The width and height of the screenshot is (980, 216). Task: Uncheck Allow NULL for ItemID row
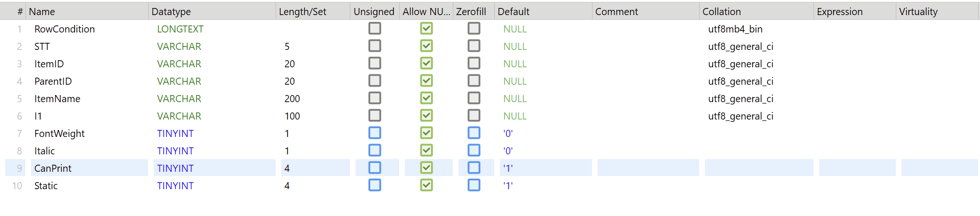tap(426, 64)
